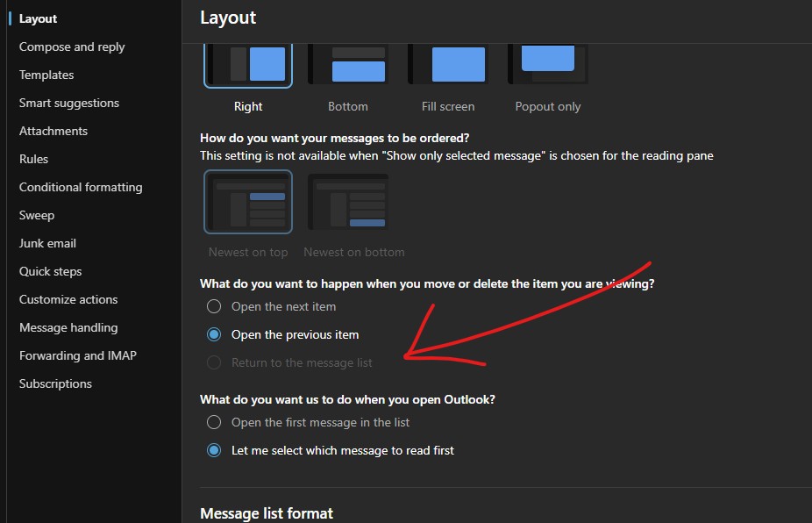Open Customize actions settings

(x=68, y=299)
